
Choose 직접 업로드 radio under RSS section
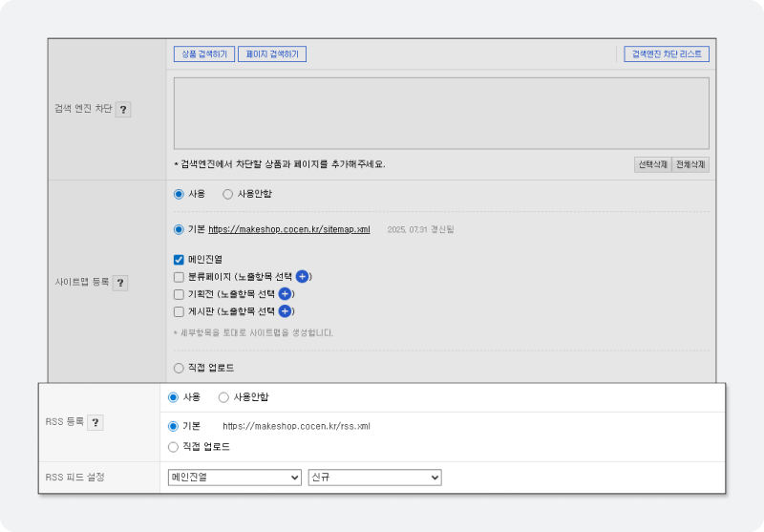coord(173,446)
